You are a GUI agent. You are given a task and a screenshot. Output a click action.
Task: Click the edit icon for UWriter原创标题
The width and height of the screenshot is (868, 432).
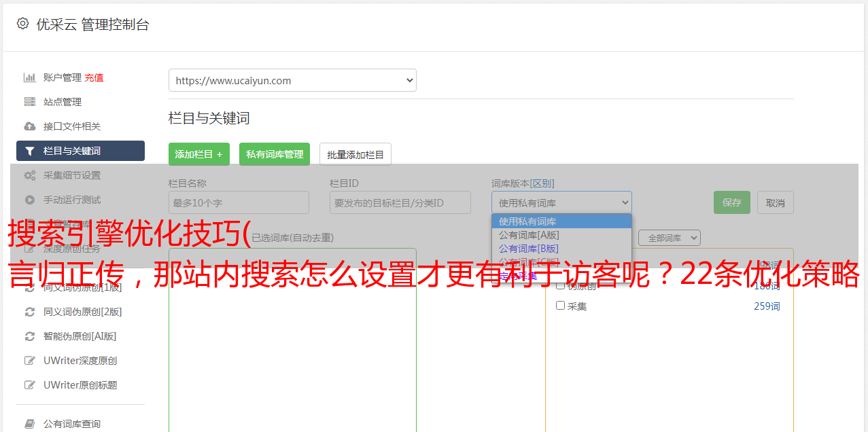30,385
